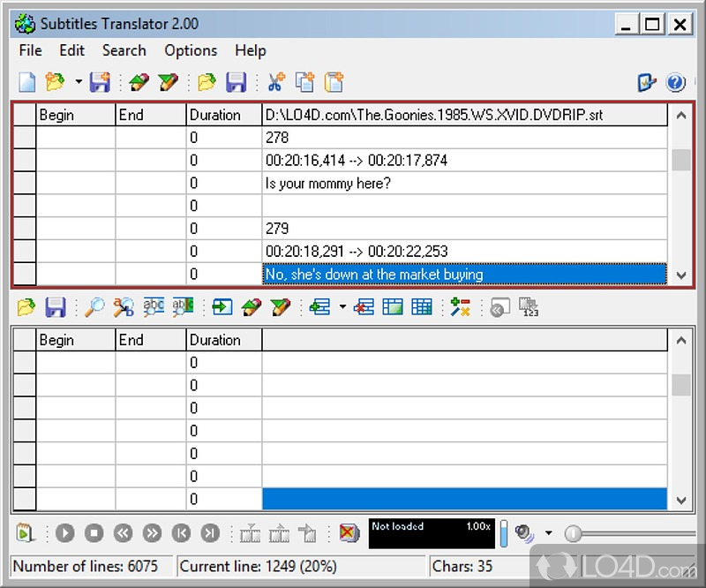Image resolution: width=706 pixels, height=588 pixels.
Task: Click the new file icon in top toolbar
Action: (x=27, y=83)
